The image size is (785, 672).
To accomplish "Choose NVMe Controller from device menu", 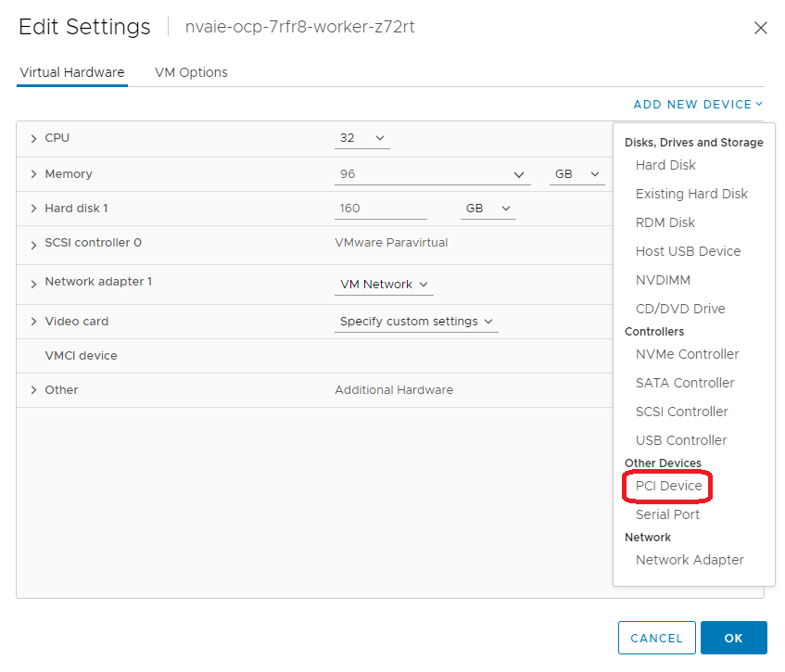I will (x=687, y=354).
